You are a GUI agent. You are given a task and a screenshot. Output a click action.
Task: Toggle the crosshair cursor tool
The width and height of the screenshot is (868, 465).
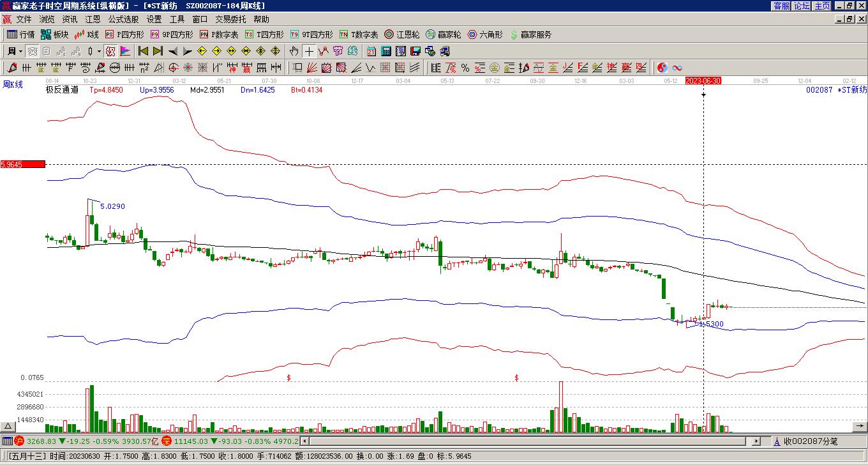pos(309,51)
